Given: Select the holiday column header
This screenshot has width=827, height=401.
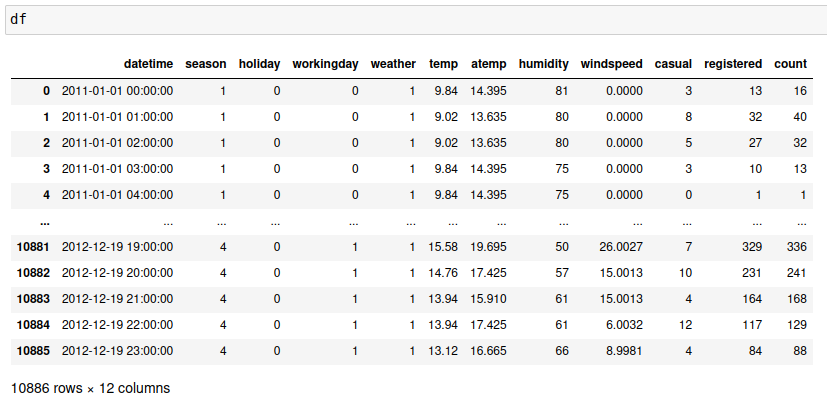Looking at the screenshot, I should (x=259, y=64).
